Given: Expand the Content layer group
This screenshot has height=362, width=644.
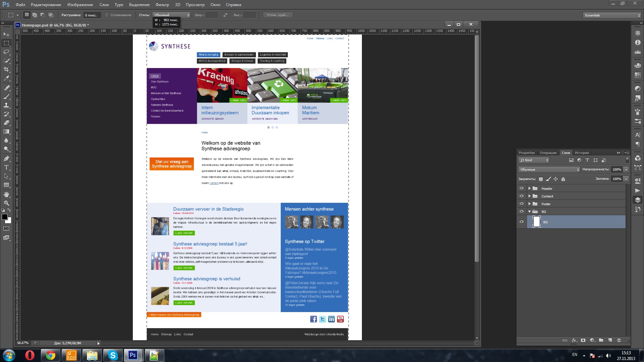Looking at the screenshot, I should [x=529, y=196].
